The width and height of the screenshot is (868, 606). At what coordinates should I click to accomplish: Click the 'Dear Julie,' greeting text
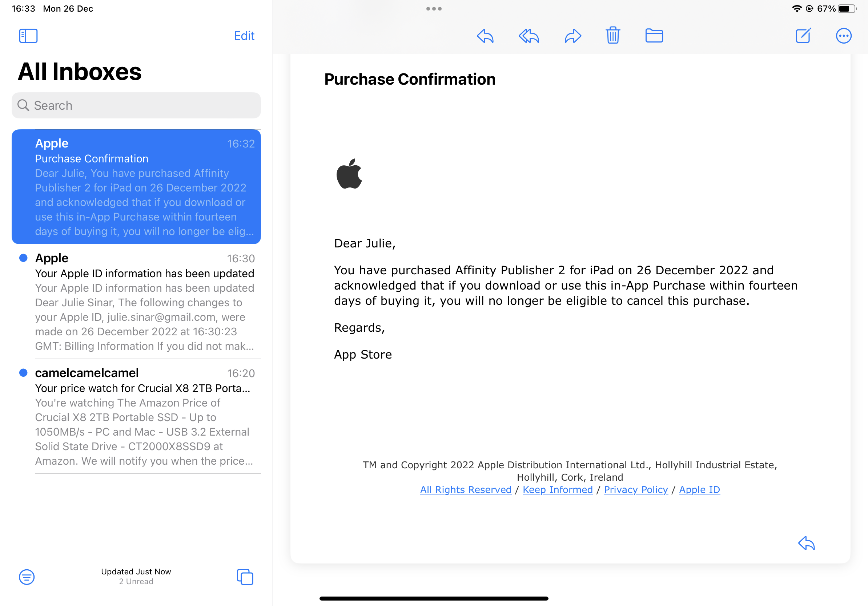[x=365, y=243]
